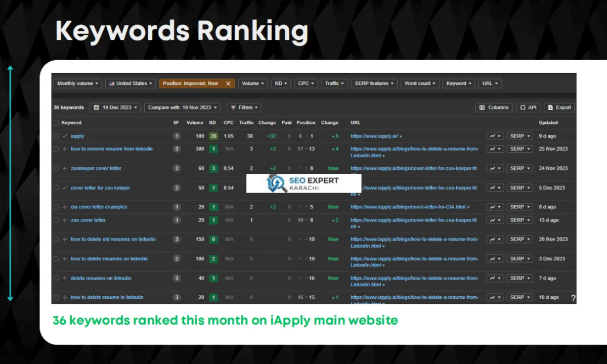
Task: Open the 'how to delete old resumes on linkedin' keyword link
Action: coord(113,239)
